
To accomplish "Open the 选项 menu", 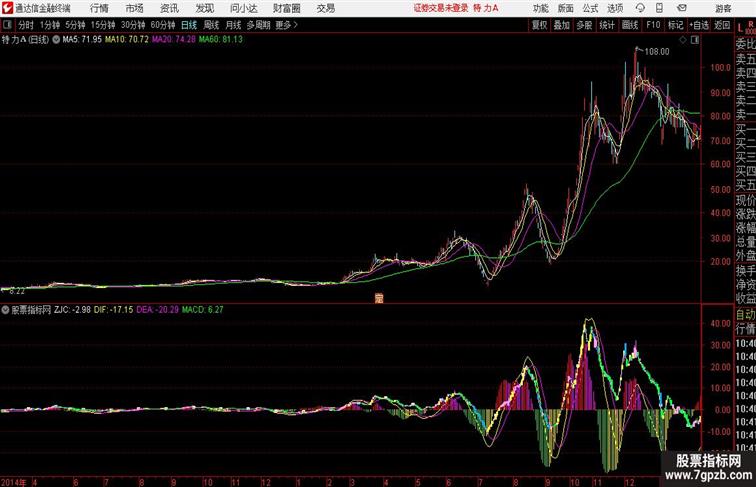I will [x=615, y=8].
